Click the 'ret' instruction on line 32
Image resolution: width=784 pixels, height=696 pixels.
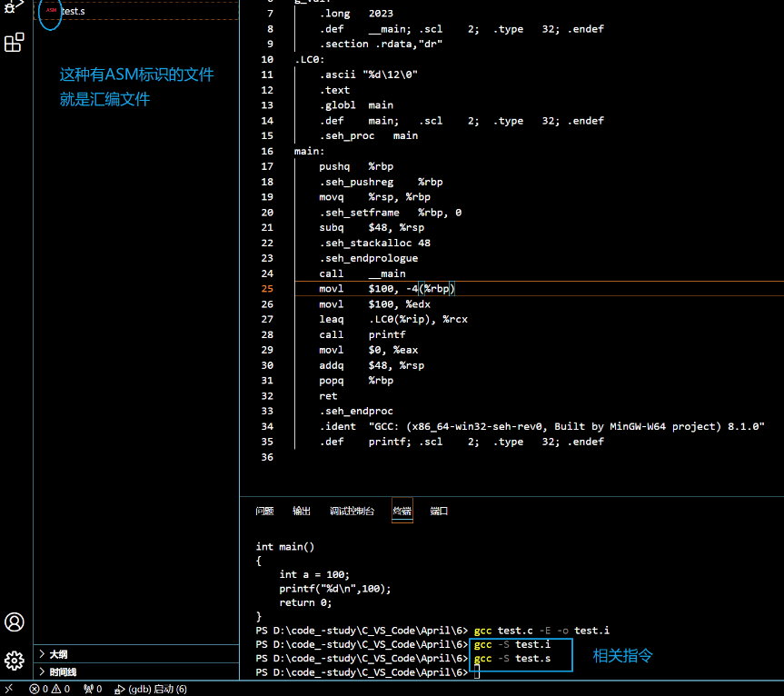[328, 396]
